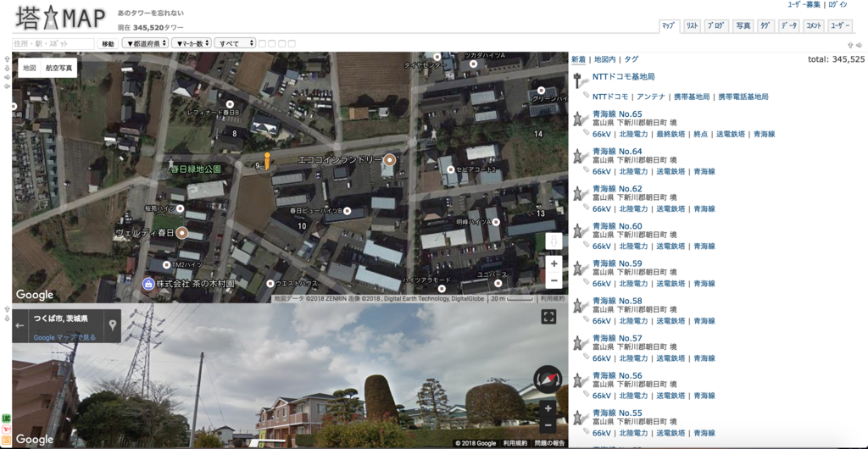
Task: Click the ユーザー募集 link
Action: tap(804, 4)
